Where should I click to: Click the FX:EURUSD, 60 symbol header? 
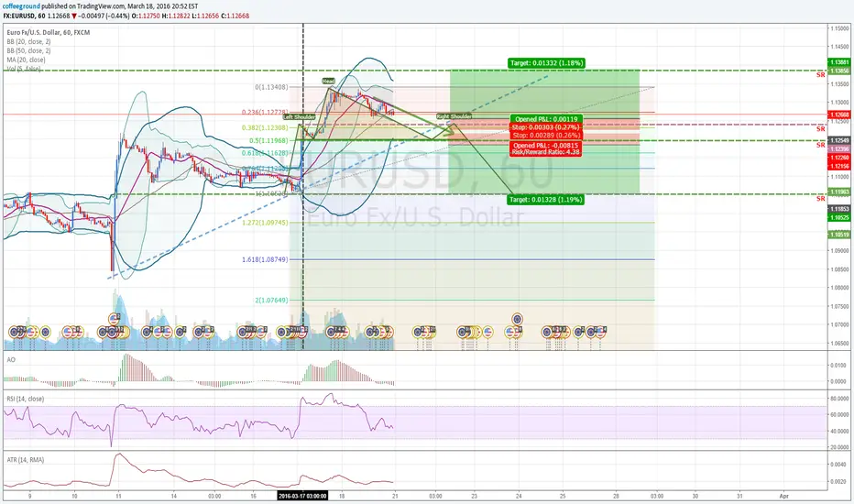tap(25, 16)
